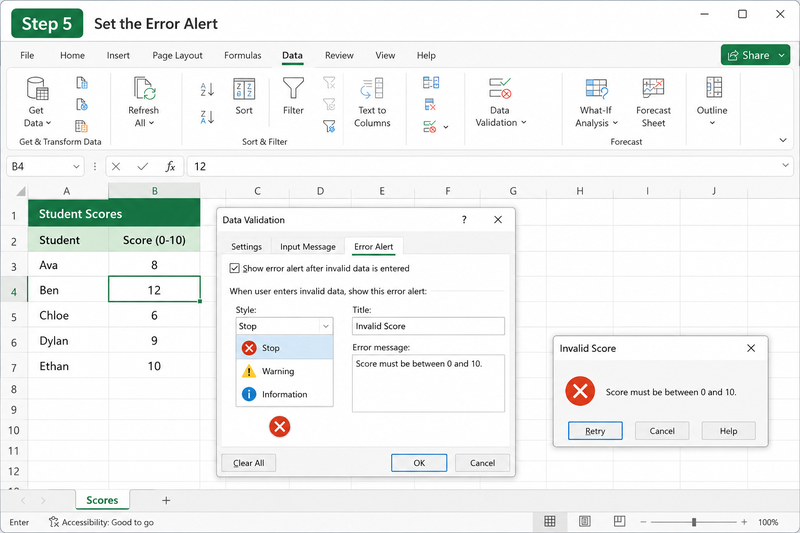Open the File menu tab

coord(27,56)
